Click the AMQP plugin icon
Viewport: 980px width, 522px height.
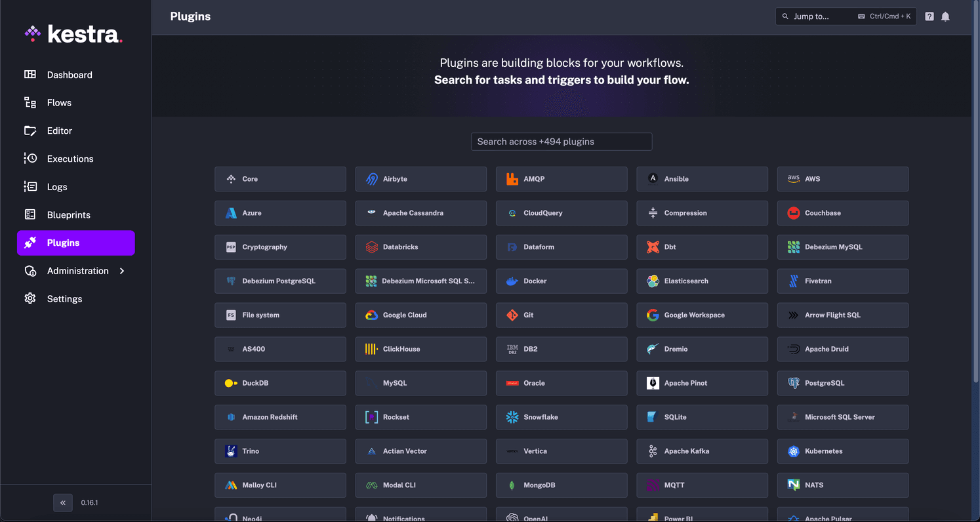512,179
